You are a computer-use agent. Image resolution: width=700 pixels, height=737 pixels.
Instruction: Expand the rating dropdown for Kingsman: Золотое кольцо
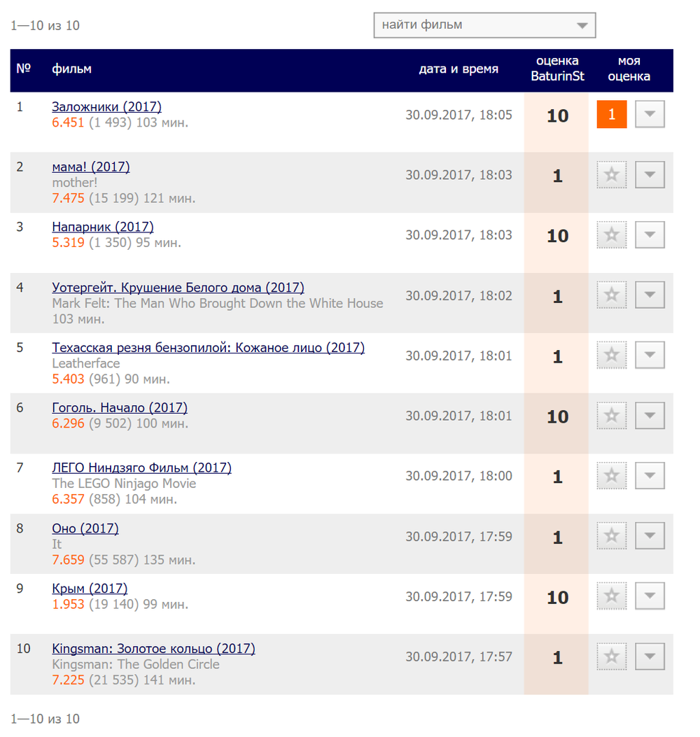coord(650,656)
